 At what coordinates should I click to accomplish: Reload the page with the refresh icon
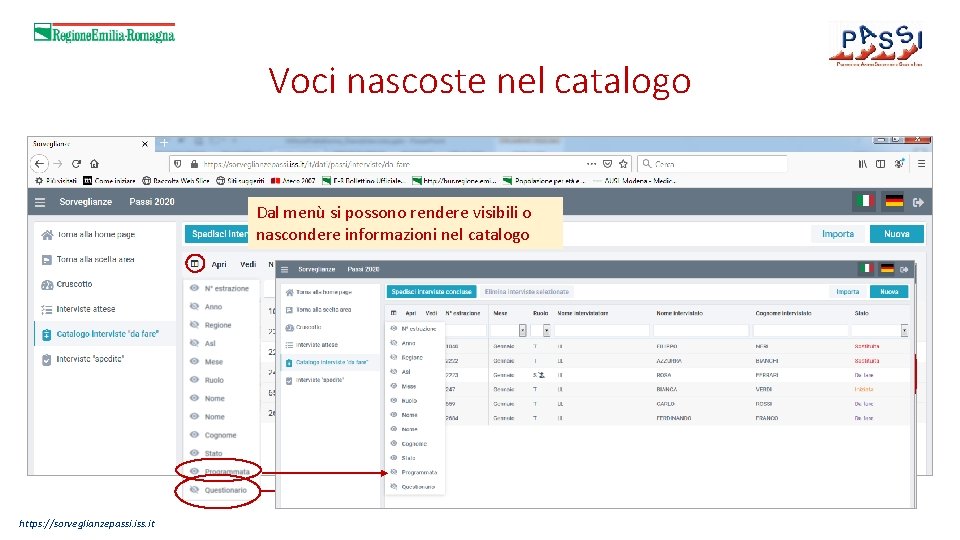77,164
